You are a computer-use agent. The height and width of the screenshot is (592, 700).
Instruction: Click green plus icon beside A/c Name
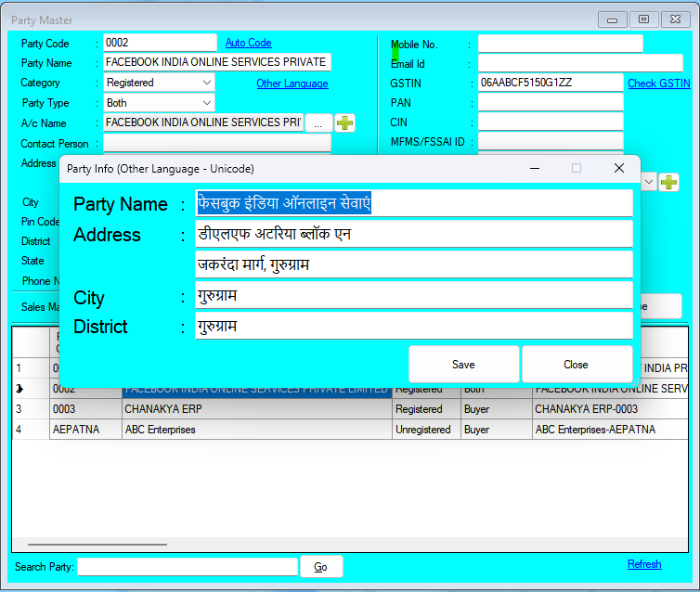(x=344, y=123)
